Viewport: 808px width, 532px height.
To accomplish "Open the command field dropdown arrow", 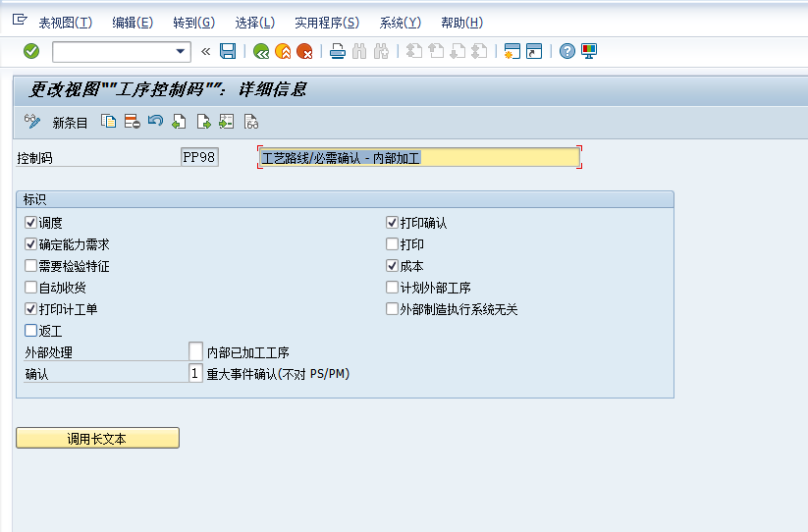I will click(181, 51).
